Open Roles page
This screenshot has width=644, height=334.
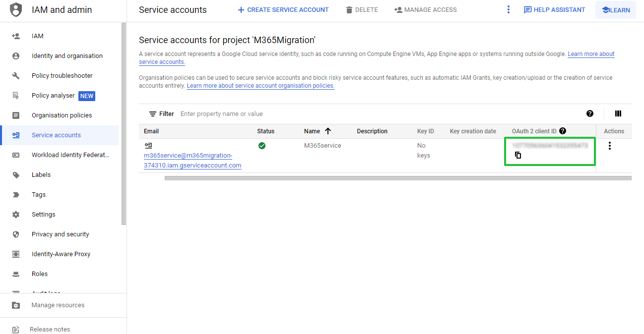[x=40, y=274]
